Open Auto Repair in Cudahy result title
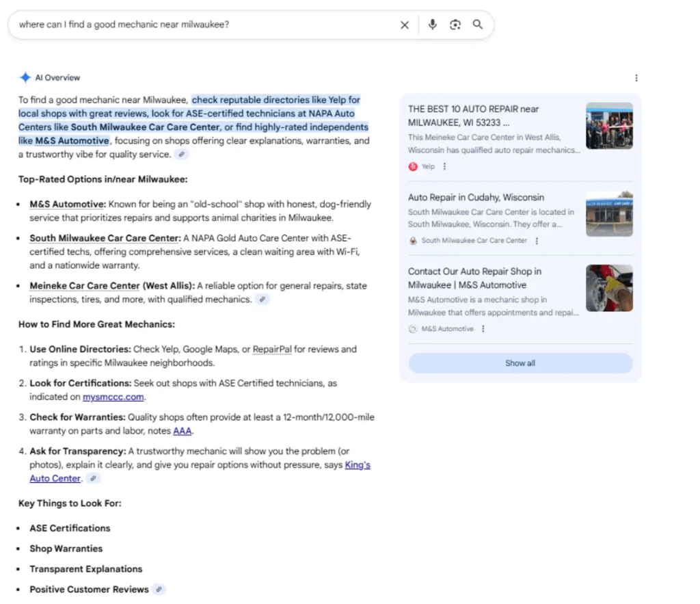The image size is (700, 604). point(476,198)
